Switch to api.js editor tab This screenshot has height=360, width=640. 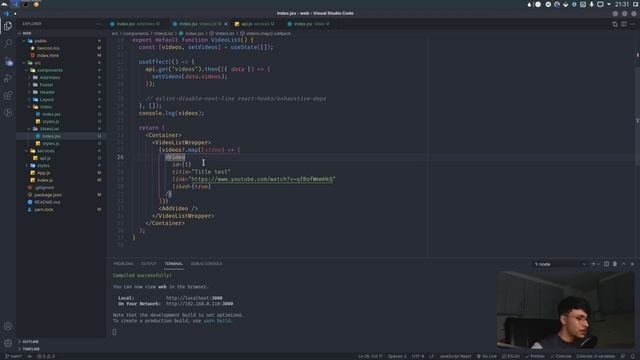click(x=256, y=24)
